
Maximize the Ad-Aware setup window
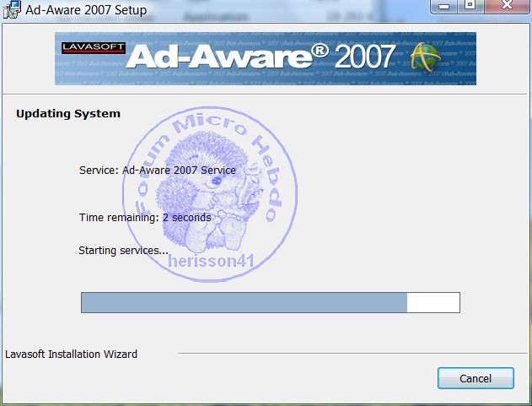470,5
